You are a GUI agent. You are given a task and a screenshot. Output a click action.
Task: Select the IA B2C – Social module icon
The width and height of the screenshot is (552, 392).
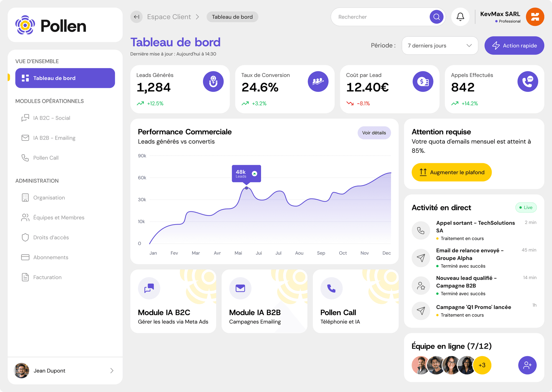point(25,118)
